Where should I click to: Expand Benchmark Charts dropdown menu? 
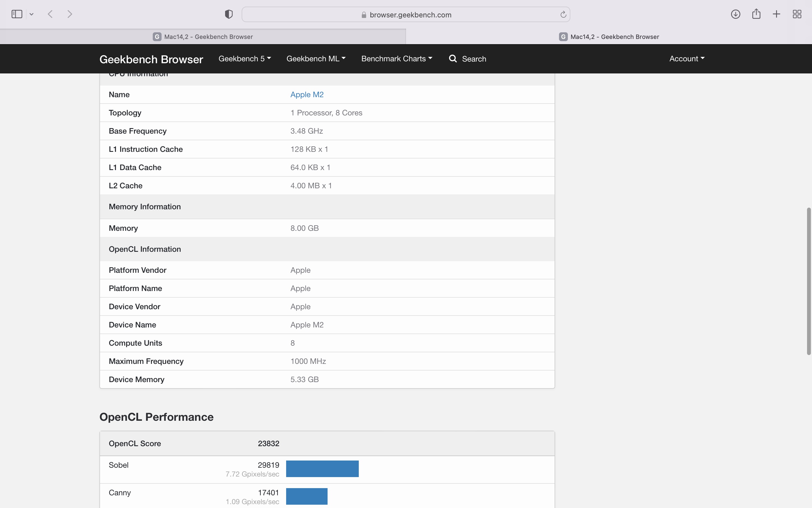pos(397,59)
